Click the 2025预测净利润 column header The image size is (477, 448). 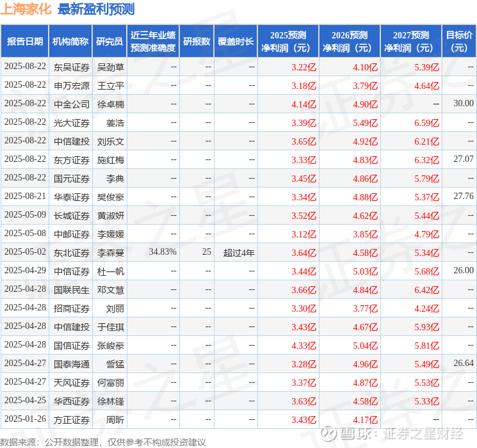[x=288, y=42]
